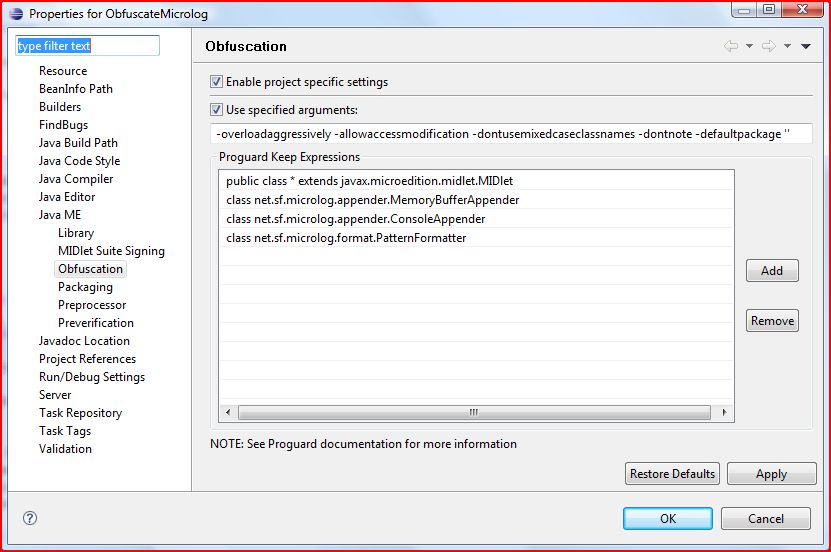The image size is (831, 552).
Task: Open the page view menu triangle
Action: tap(806, 46)
